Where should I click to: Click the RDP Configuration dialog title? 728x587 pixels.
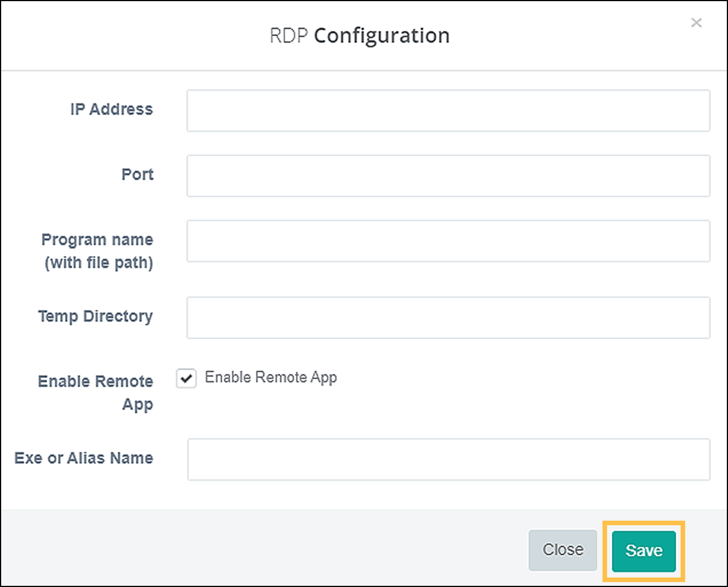tap(359, 36)
